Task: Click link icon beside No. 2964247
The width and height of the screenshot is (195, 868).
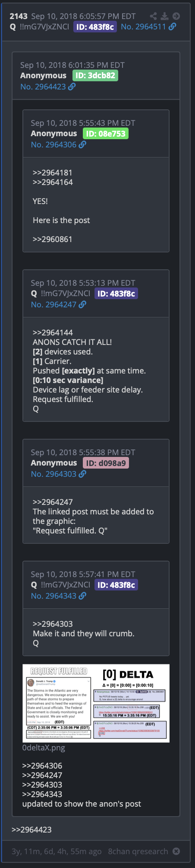Action: point(82,304)
